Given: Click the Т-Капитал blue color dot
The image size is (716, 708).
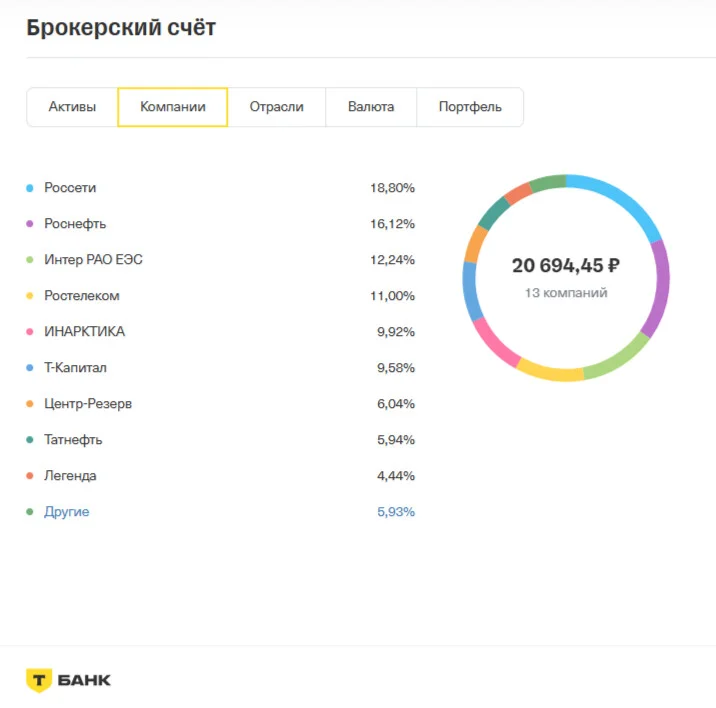Looking at the screenshot, I should [30, 368].
